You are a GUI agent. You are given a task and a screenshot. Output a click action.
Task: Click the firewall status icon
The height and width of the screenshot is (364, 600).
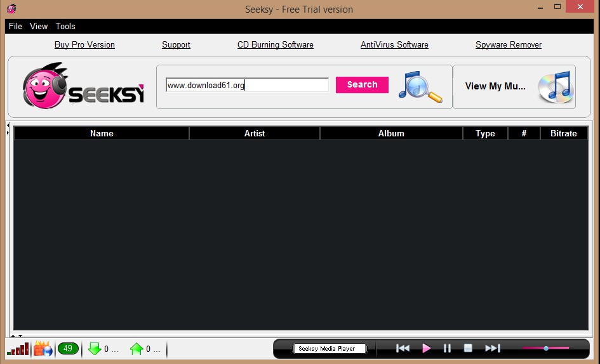(43, 348)
